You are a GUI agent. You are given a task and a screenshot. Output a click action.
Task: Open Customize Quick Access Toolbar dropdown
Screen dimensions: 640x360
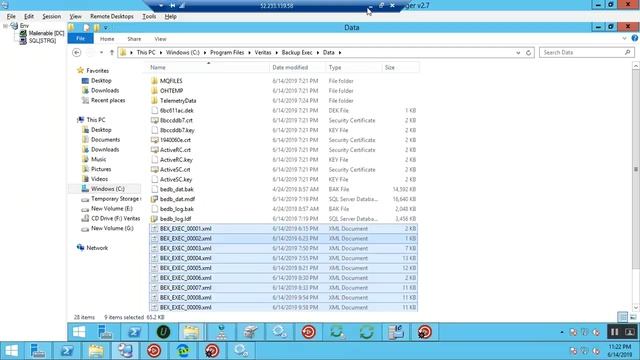click(106, 28)
